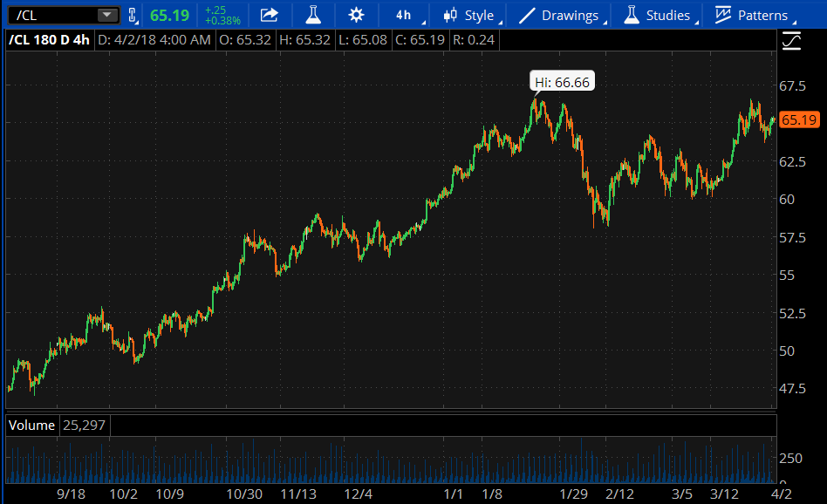This screenshot has height=504, width=827.
Task: Click the Volume study label
Action: coord(31,426)
